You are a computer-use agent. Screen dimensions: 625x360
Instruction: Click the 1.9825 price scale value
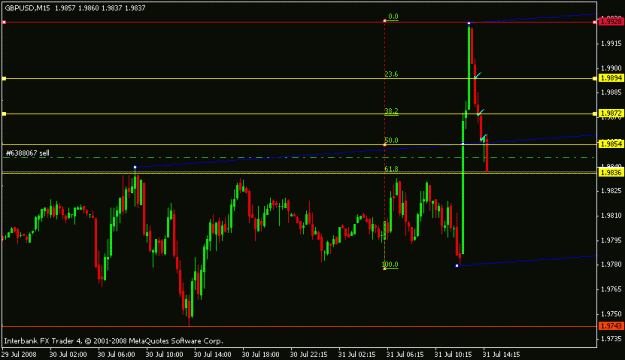pos(611,191)
